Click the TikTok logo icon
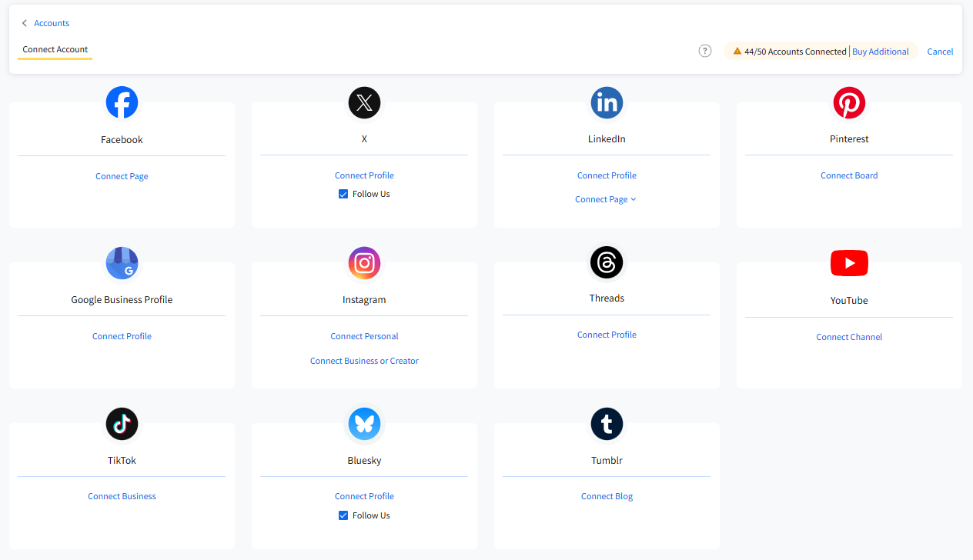973x560 pixels. point(122,424)
